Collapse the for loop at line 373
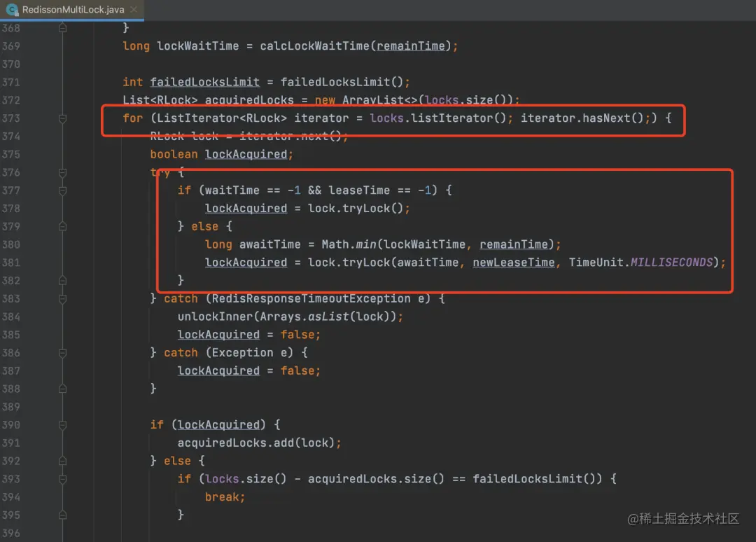The image size is (756, 542). [63, 118]
